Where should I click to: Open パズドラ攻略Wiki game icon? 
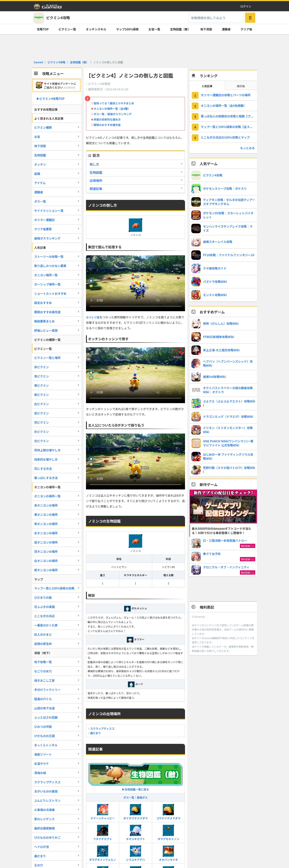click(196, 282)
